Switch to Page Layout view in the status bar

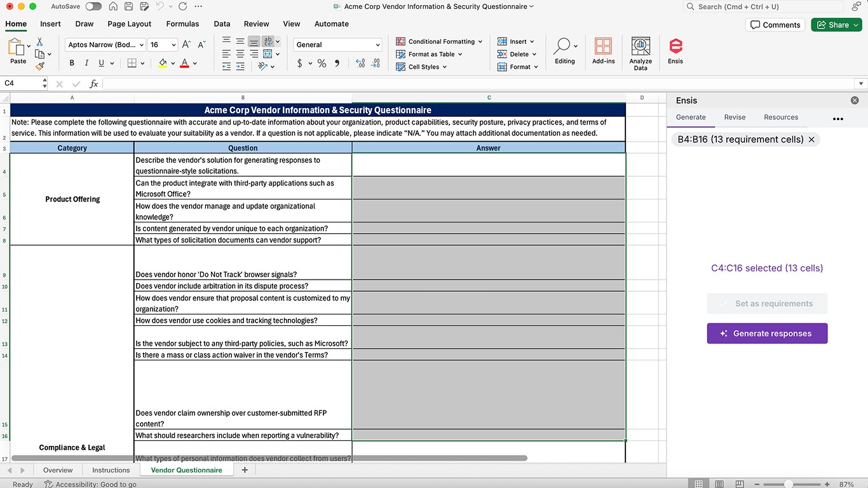[x=719, y=484]
